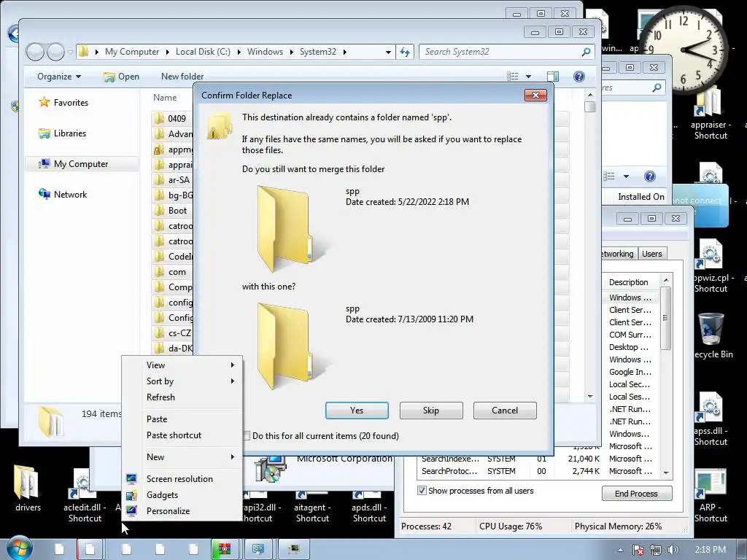Screen dimensions: 747x560
Task: Check Do this for all current items
Action: (x=247, y=436)
